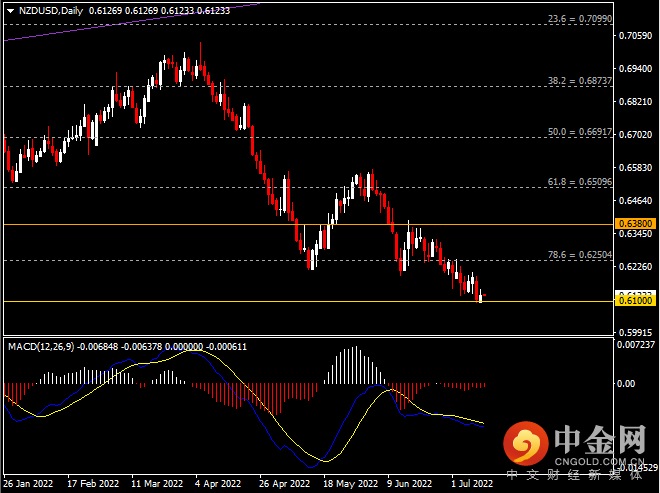Screen dimensions: 660x493
Task: Click the 0.68210 price axis value
Action: (635, 102)
